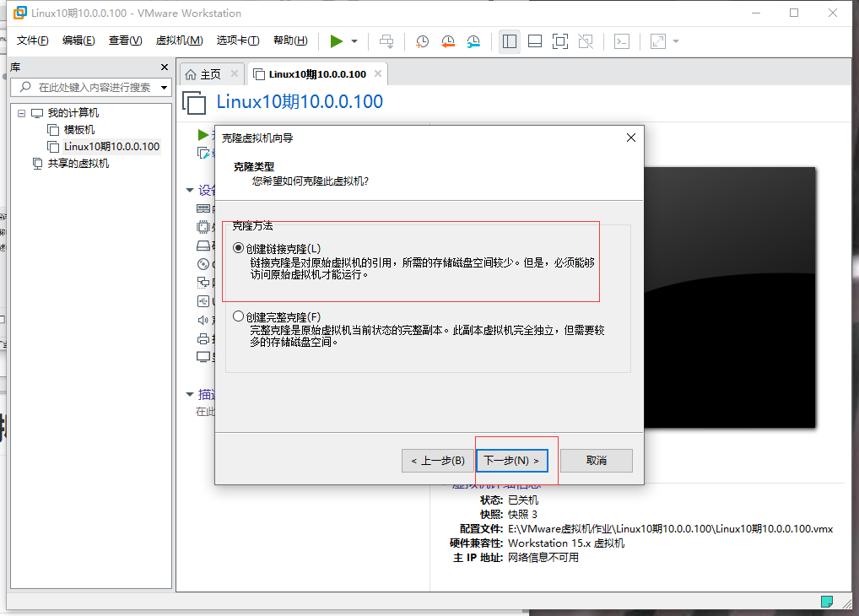Toggle the thumbnail bar view icon
Viewport: 859px width, 616px height.
[535, 41]
